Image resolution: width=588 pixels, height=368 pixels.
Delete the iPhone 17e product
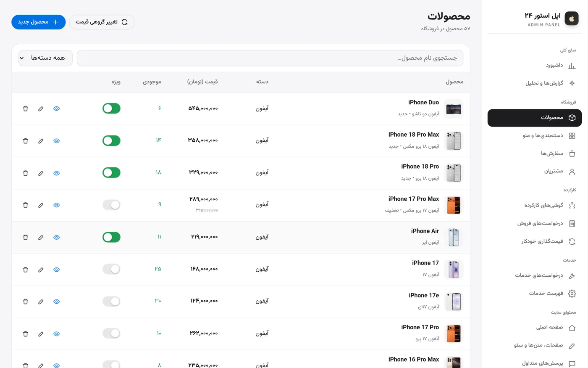pos(25,302)
